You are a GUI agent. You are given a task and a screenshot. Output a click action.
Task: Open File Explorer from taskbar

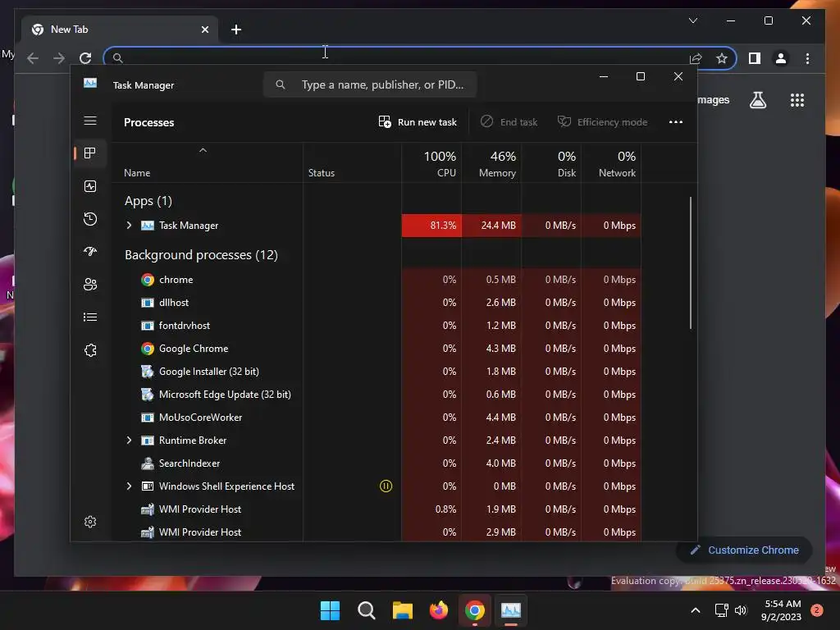(402, 610)
